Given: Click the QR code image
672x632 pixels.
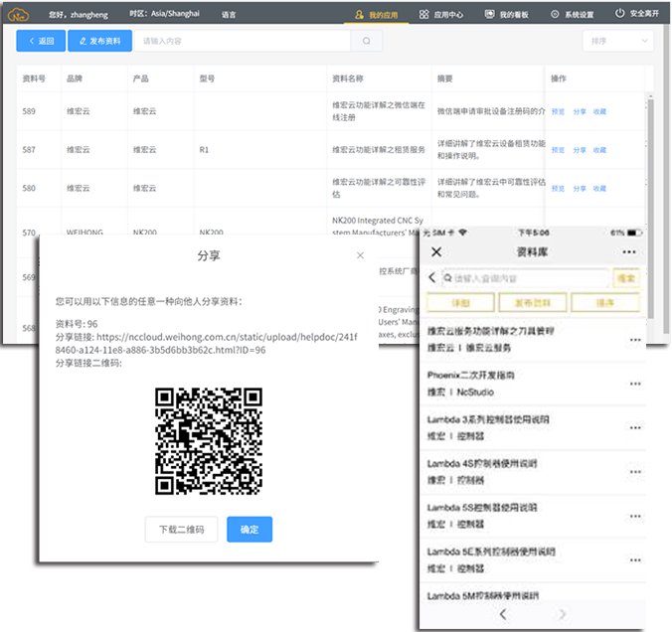Looking at the screenshot, I should tap(209, 441).
